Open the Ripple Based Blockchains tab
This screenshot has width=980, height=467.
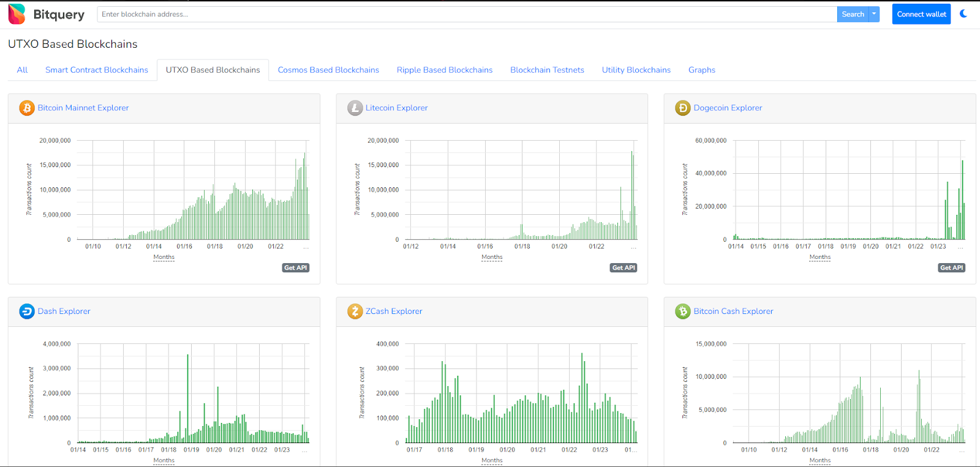(445, 70)
